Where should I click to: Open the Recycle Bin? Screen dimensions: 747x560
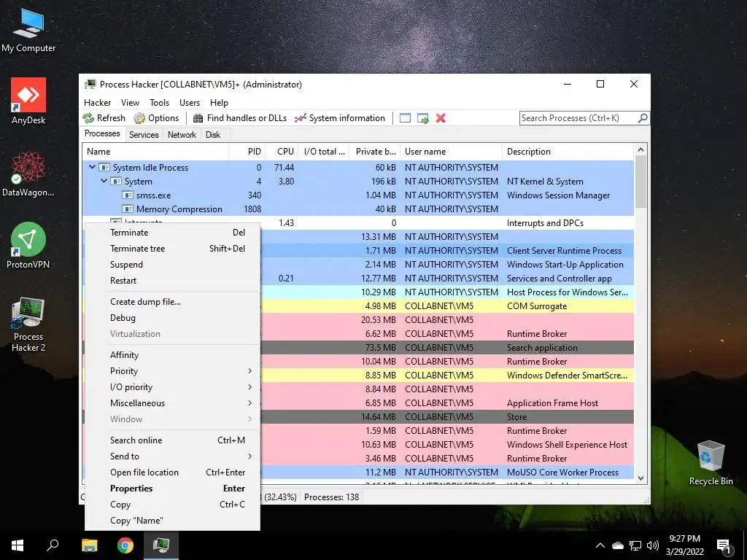pos(711,463)
